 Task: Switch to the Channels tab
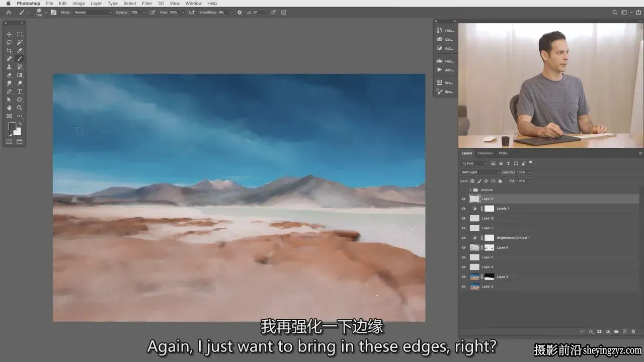[x=486, y=153]
